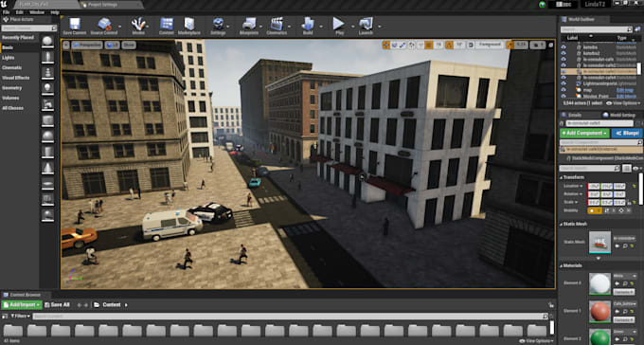Expand the Play options dropdown arrow
Viewport: 644px width, 345px height.
(352, 27)
